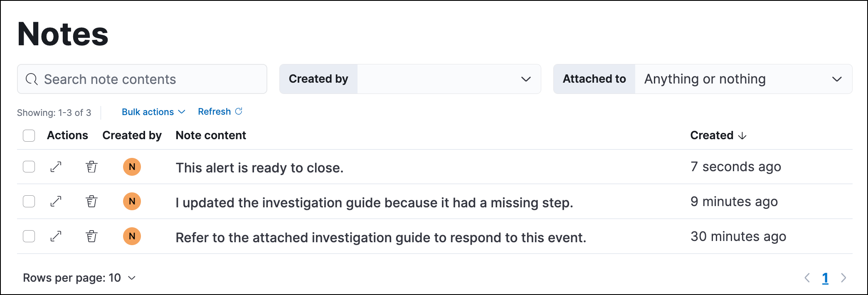The width and height of the screenshot is (868, 295).
Task: Go to page 1 in pagination
Action: click(x=826, y=278)
